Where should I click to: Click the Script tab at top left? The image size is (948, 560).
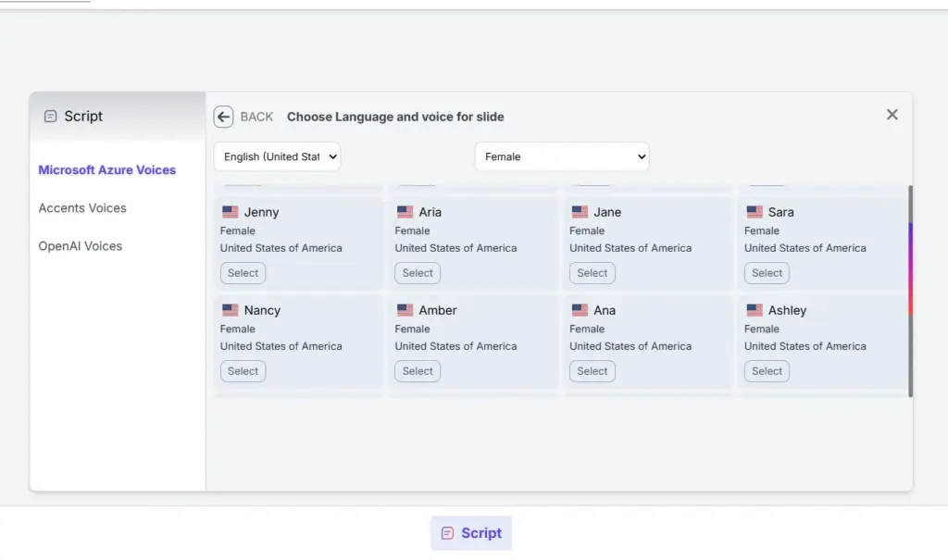pyautogui.click(x=72, y=116)
